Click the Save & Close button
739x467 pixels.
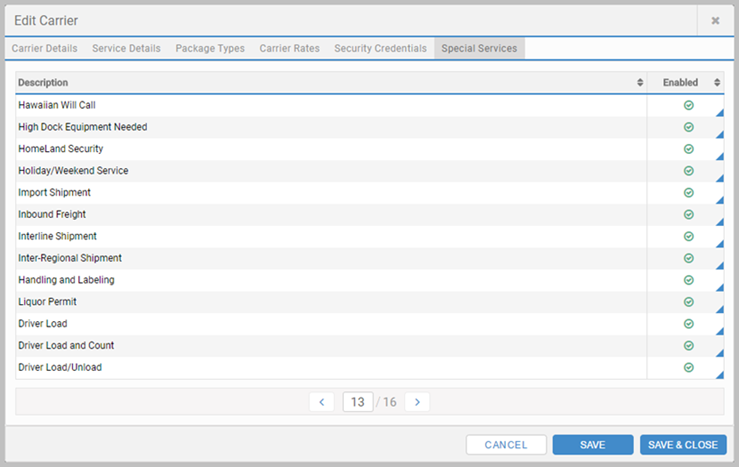pos(683,445)
